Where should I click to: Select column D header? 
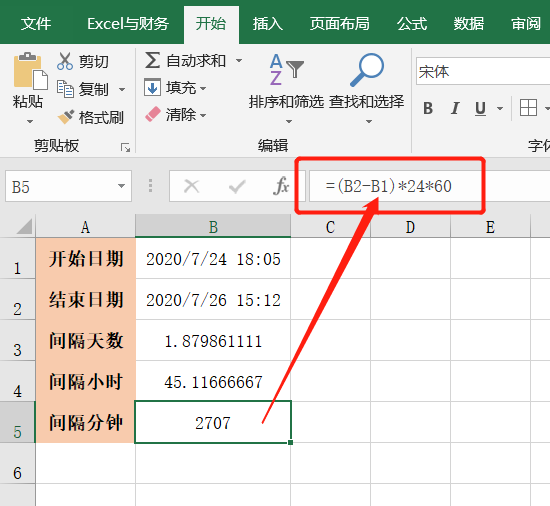[410, 227]
